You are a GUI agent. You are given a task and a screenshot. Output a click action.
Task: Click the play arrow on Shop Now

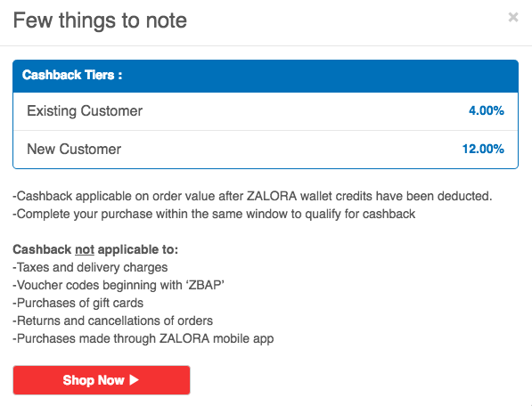134,380
